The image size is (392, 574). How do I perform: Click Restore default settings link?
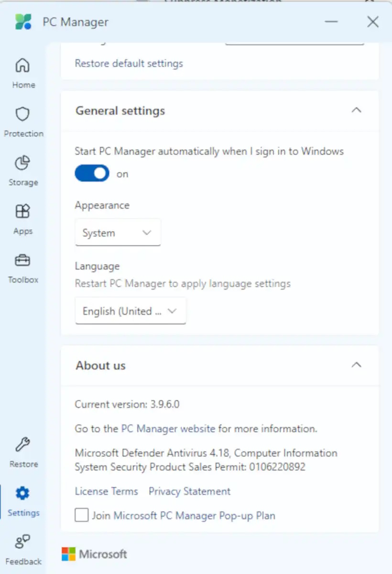(x=129, y=63)
